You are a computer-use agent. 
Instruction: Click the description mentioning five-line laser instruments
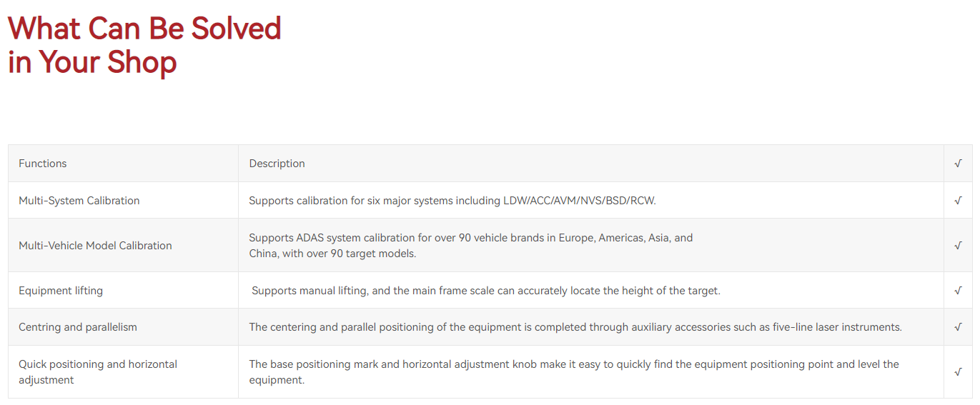tap(575, 327)
